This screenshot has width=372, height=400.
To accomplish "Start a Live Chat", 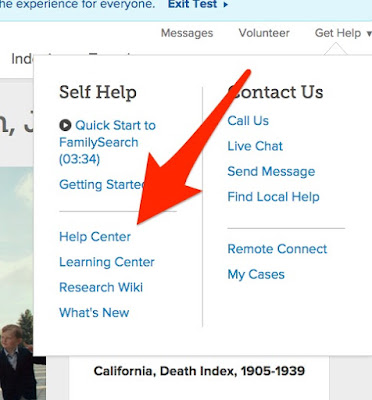I will (x=255, y=146).
